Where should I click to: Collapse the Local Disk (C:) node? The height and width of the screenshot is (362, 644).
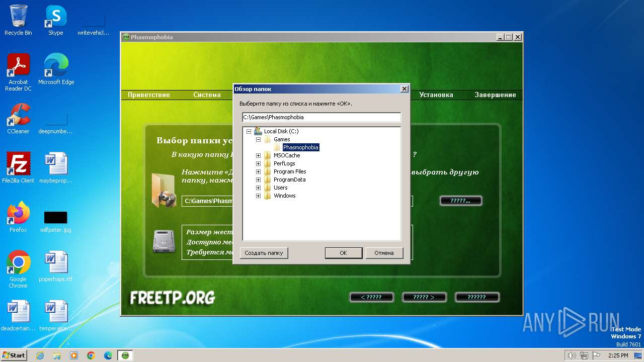point(249,131)
